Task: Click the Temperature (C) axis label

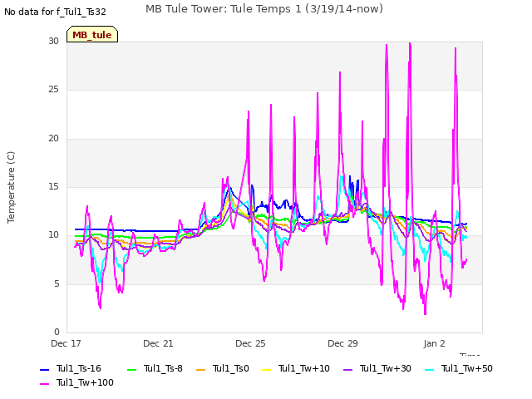Action: (11, 187)
